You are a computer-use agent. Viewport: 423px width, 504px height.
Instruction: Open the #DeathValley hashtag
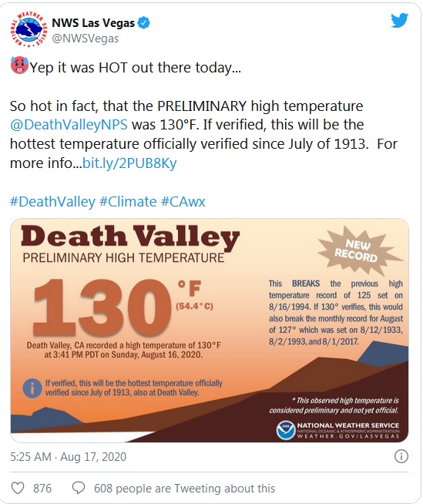pyautogui.click(x=52, y=202)
